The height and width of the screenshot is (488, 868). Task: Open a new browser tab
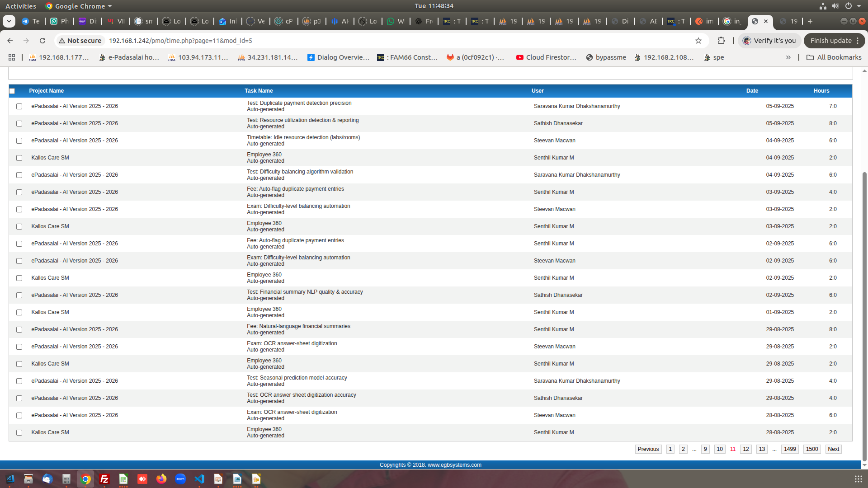click(810, 21)
